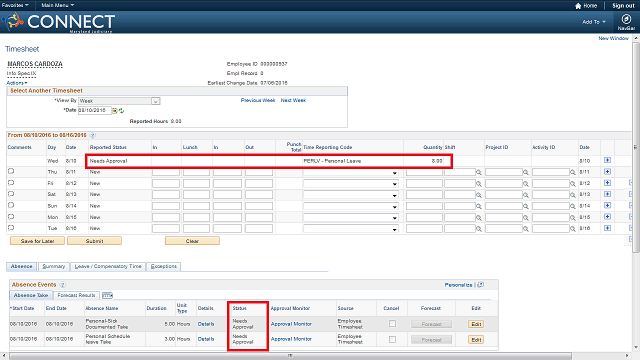Go to Next Week
The image size is (640, 360).
coord(293,100)
